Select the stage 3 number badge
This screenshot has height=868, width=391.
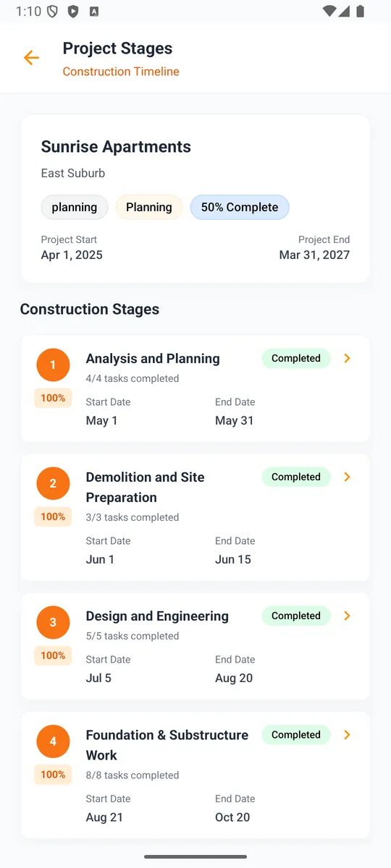click(x=53, y=623)
